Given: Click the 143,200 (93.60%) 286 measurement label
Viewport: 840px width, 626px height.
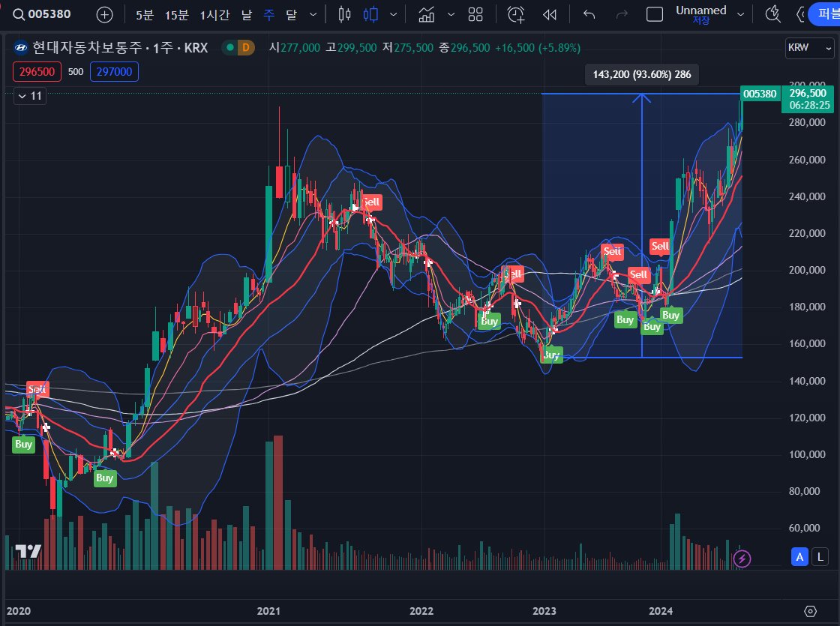Looking at the screenshot, I should [x=642, y=74].
